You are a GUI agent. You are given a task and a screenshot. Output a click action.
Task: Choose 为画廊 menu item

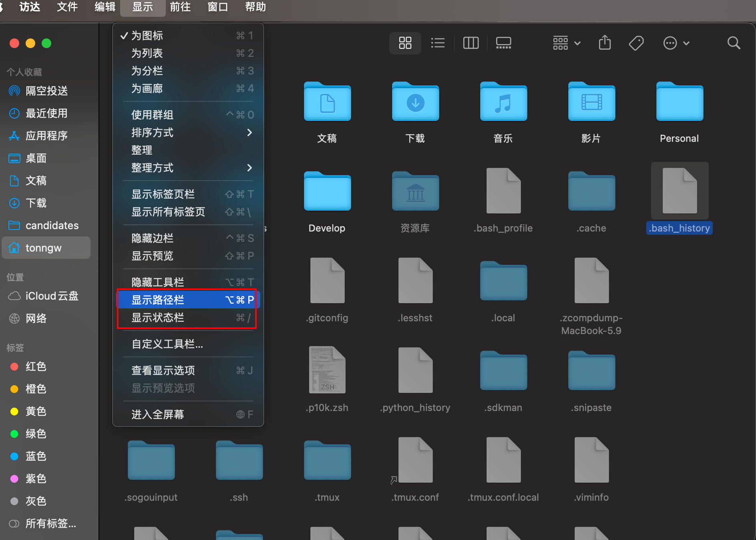click(x=188, y=89)
